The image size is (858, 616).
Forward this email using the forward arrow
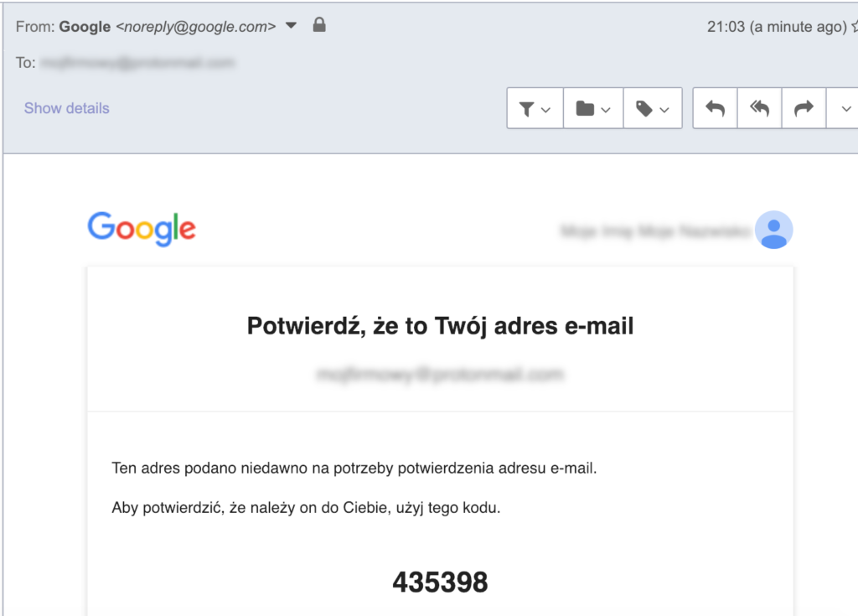[x=804, y=109]
